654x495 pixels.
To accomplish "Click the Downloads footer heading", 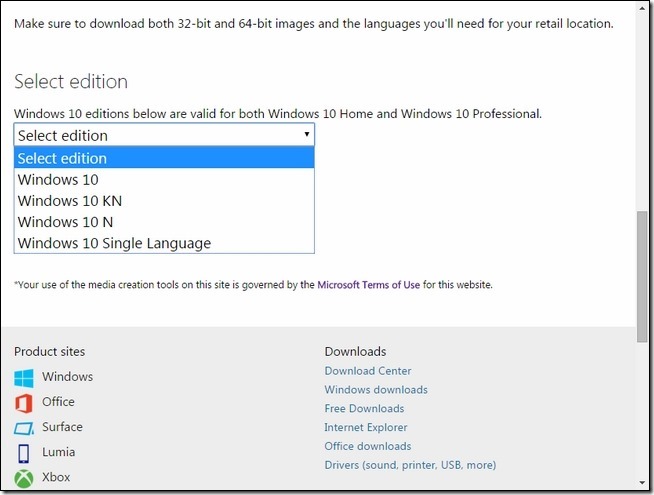I will pyautogui.click(x=355, y=352).
